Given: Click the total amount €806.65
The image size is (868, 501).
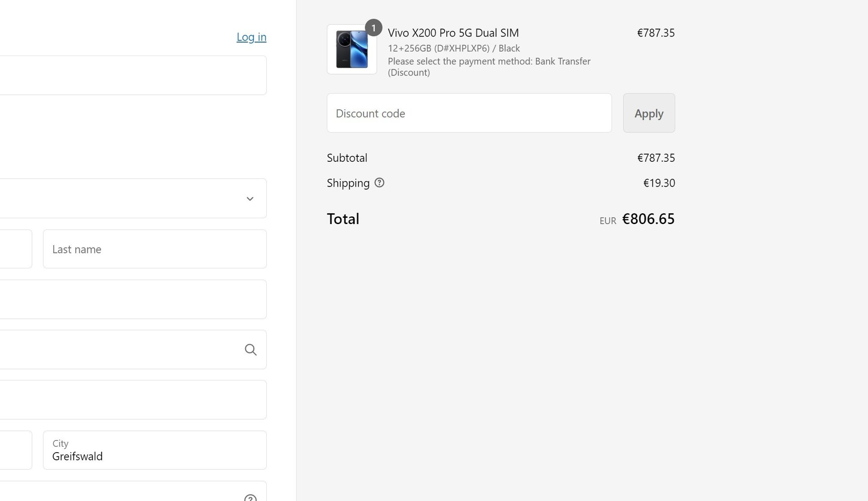Looking at the screenshot, I should (648, 219).
